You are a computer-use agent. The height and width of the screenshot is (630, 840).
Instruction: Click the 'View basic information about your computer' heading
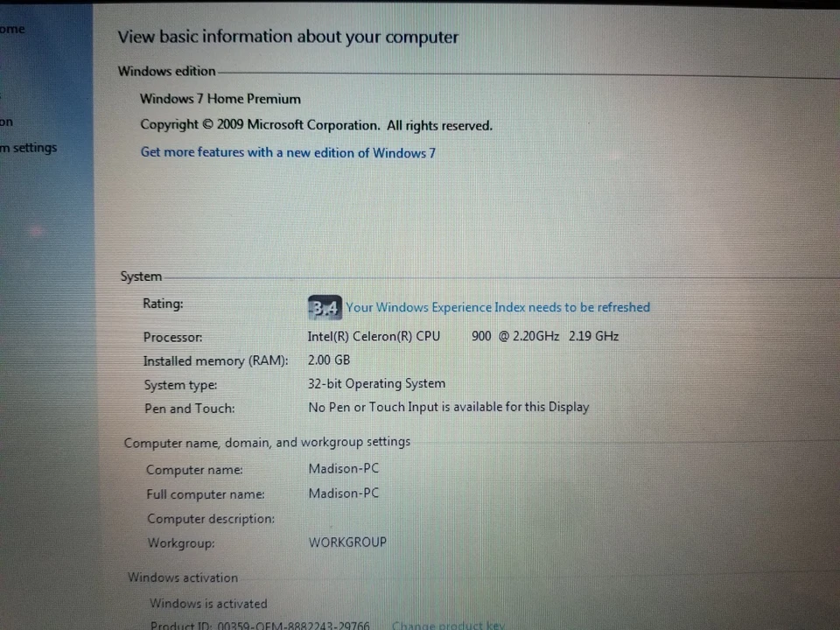[288, 37]
